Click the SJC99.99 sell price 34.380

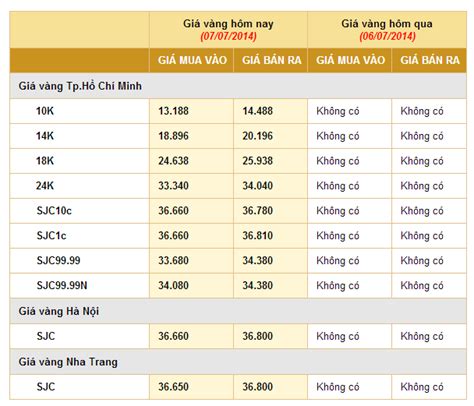pos(270,260)
